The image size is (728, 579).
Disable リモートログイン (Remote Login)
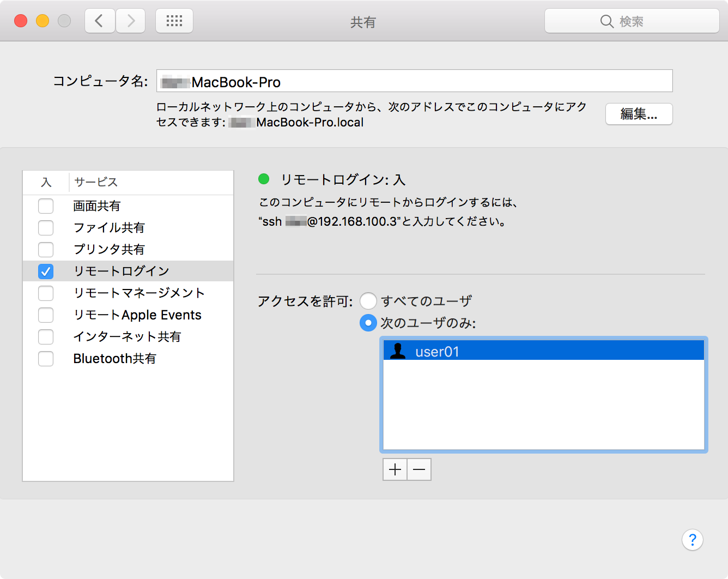pos(46,271)
